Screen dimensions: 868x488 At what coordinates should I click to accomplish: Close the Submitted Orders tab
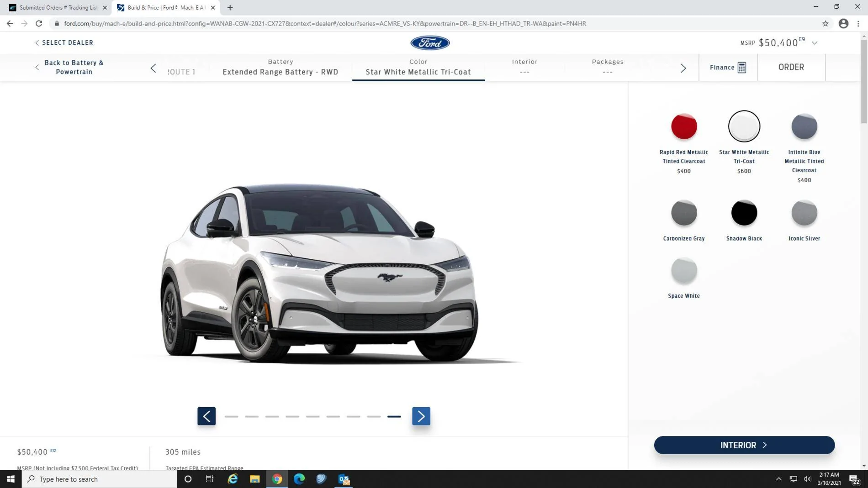pyautogui.click(x=105, y=8)
